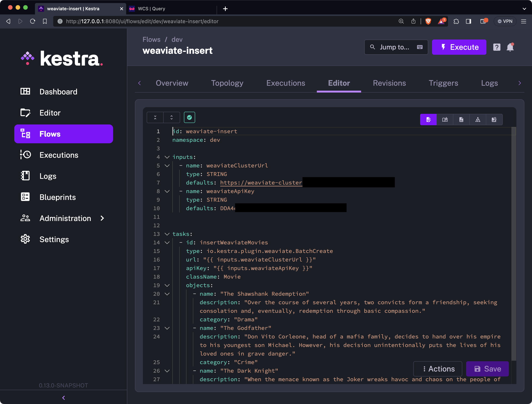Click the share icon in address bar
Screen dimensions: 532x404
[x=413, y=21]
